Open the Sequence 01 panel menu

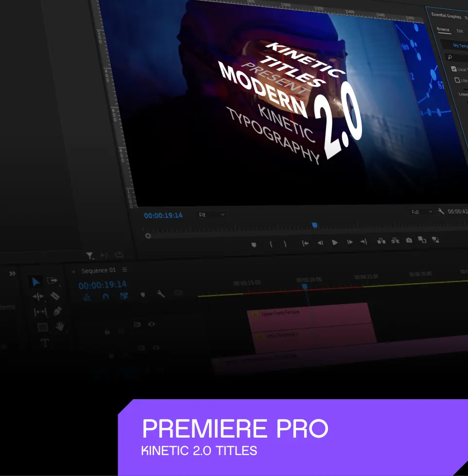point(125,270)
